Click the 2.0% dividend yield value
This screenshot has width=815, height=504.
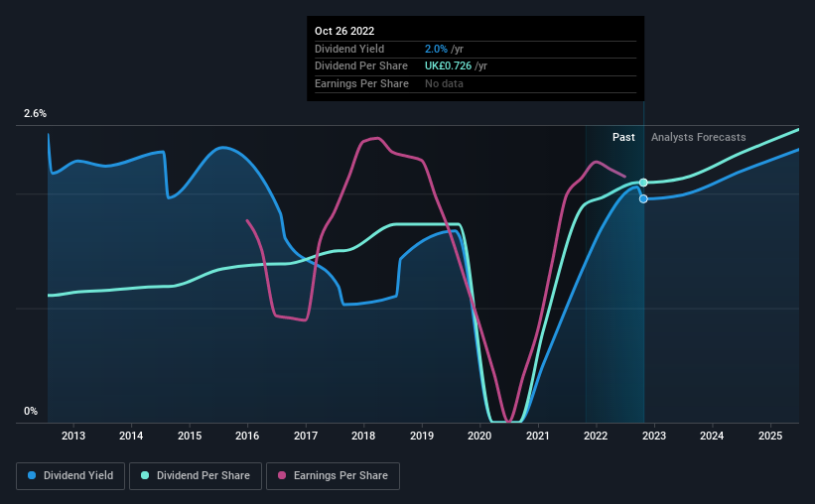(436, 49)
